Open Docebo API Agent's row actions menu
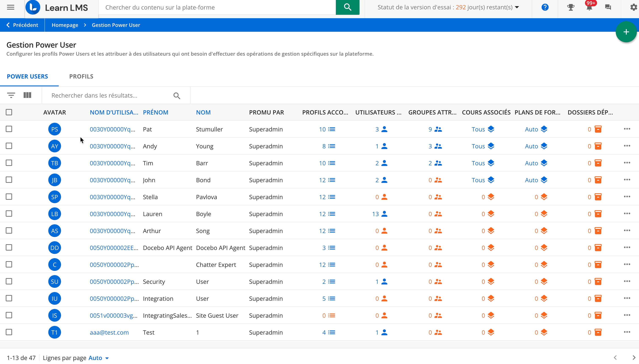639x364 pixels. [627, 248]
